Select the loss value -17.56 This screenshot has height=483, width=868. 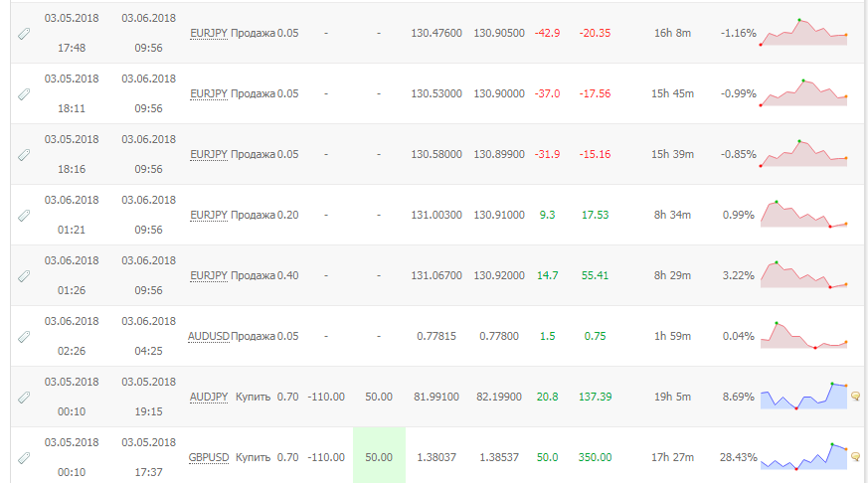[596, 94]
